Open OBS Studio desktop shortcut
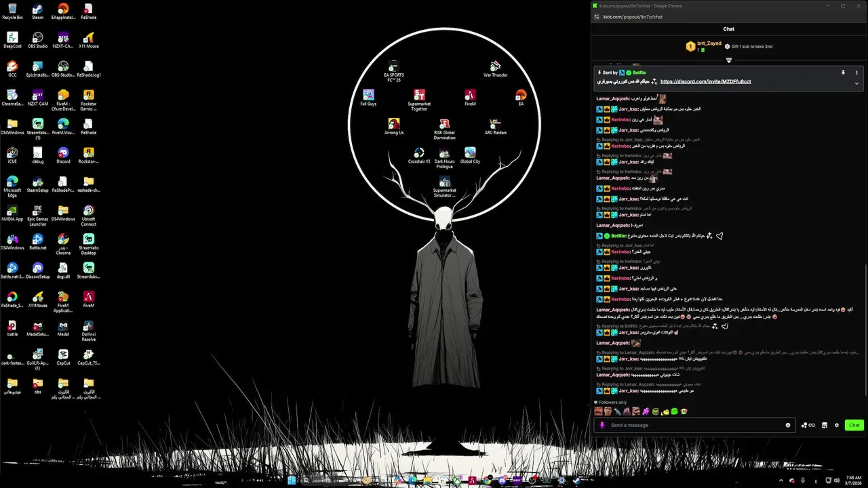This screenshot has width=868, height=488. (x=37, y=40)
